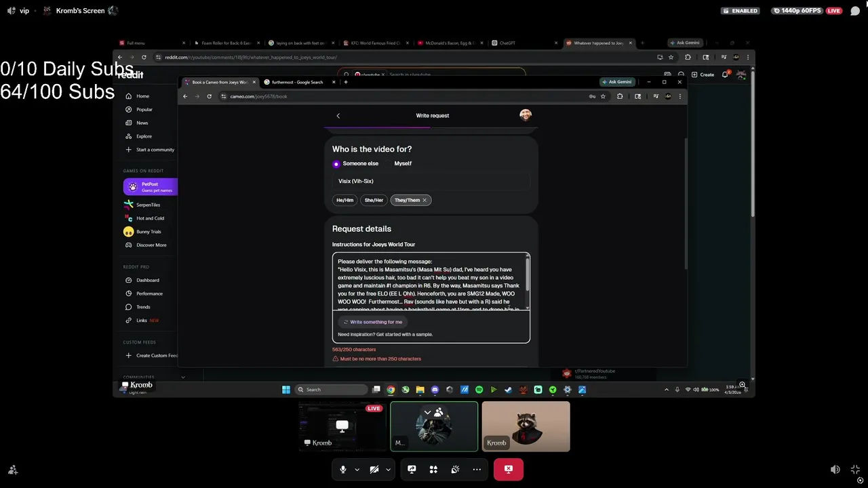Show hidden system tray icons chevron
This screenshot has height=488, width=868.
click(667, 390)
